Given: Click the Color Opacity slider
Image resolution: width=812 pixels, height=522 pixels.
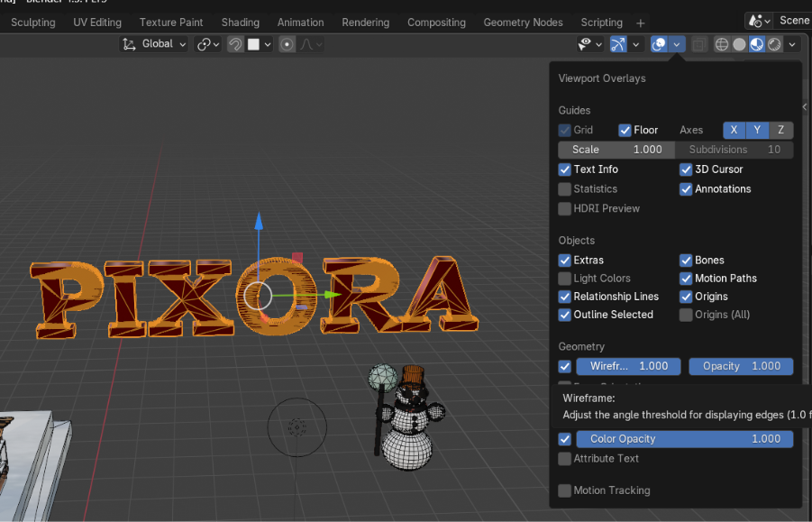Looking at the screenshot, I should coord(685,439).
